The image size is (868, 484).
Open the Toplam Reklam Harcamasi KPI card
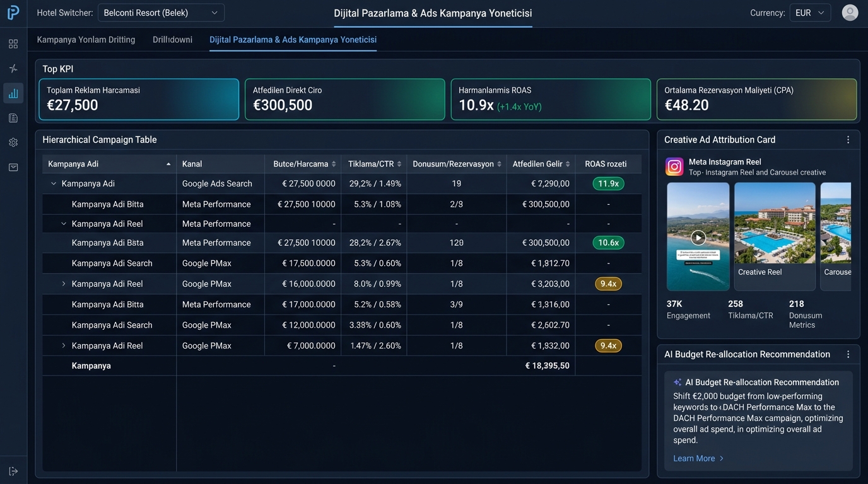click(x=139, y=100)
